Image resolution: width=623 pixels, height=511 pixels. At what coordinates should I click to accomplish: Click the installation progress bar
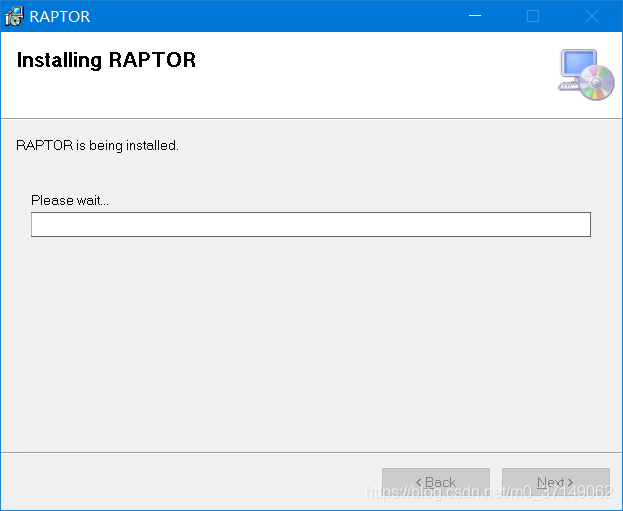click(x=311, y=225)
